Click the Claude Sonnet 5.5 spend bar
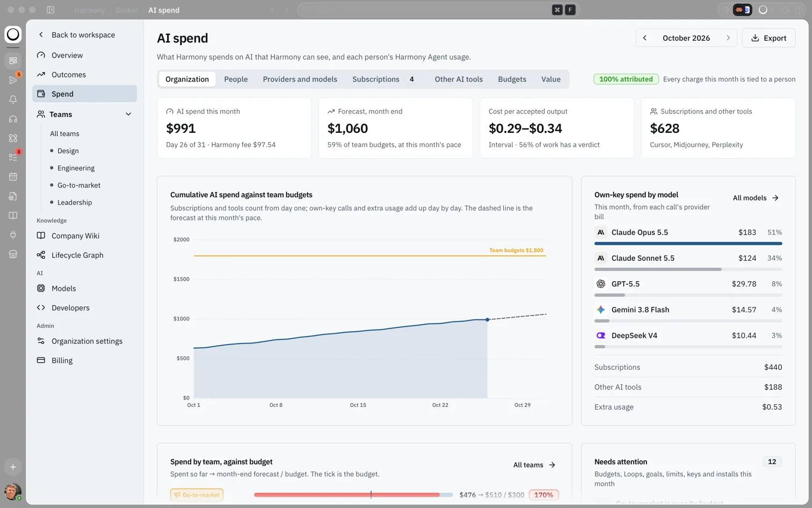Viewport: 812px width, 508px height. tap(688, 269)
